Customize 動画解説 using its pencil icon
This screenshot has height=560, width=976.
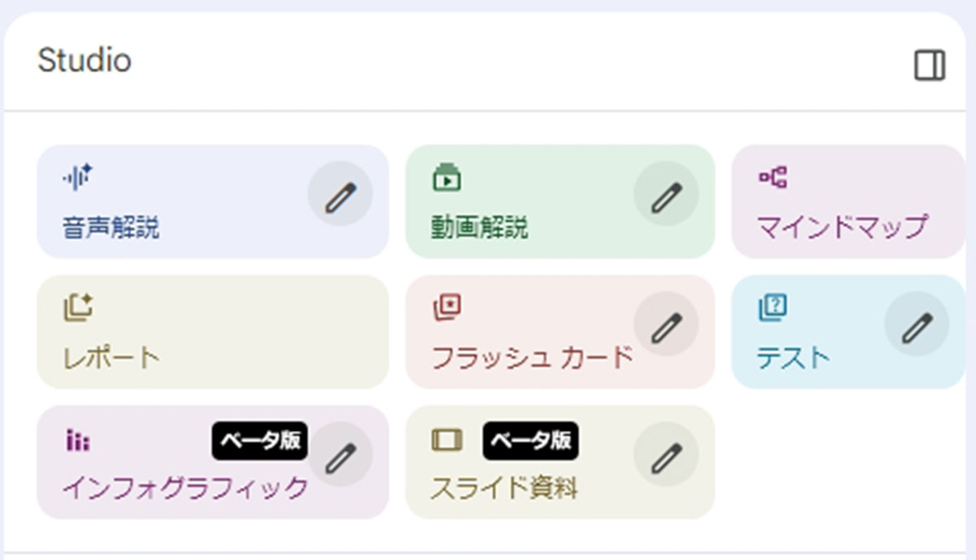point(666,195)
